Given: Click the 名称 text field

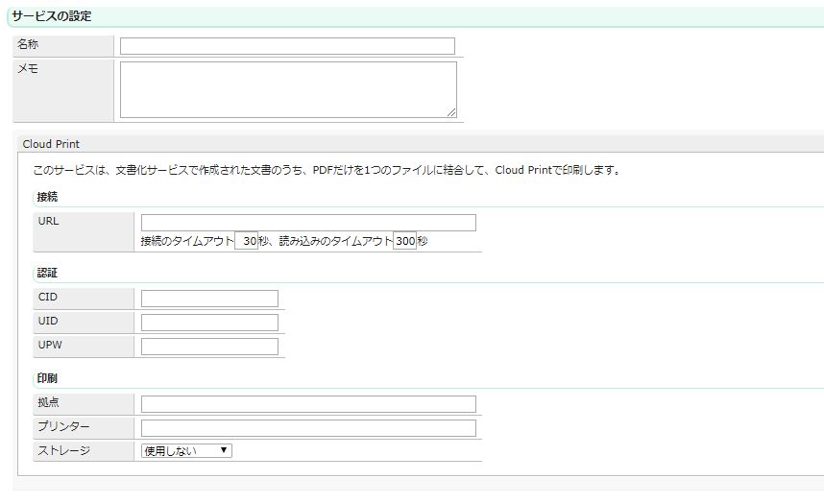Looking at the screenshot, I should click(x=287, y=46).
